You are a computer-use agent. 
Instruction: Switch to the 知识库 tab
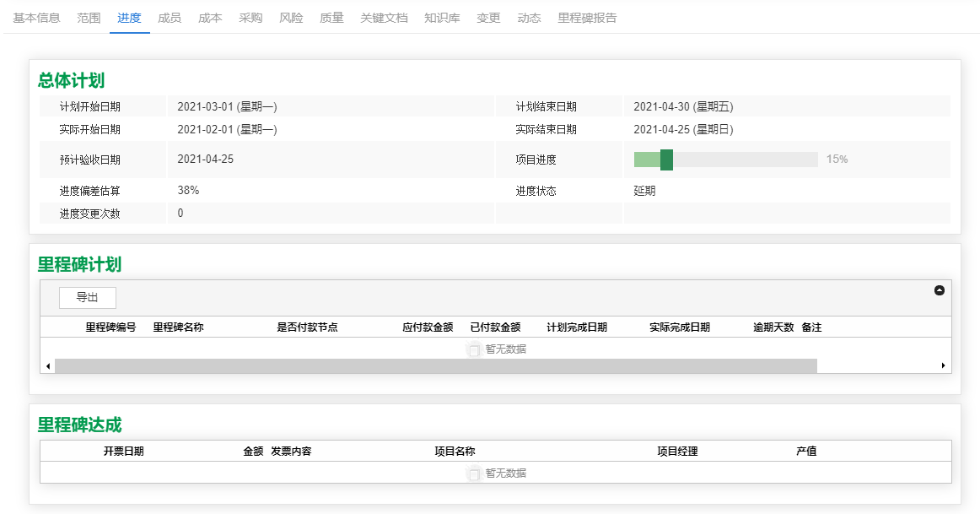pos(442,18)
